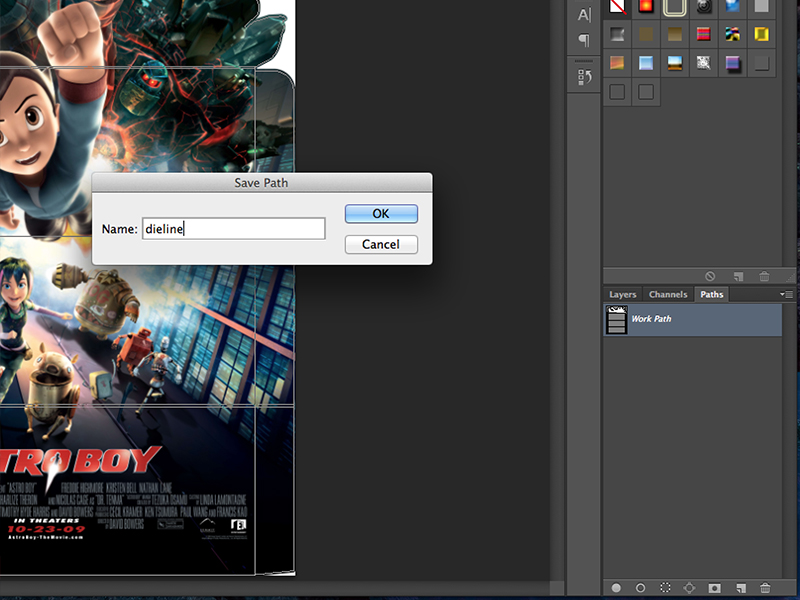Open the Paragraph panel icon
This screenshot has width=800, height=600.
coord(584,40)
